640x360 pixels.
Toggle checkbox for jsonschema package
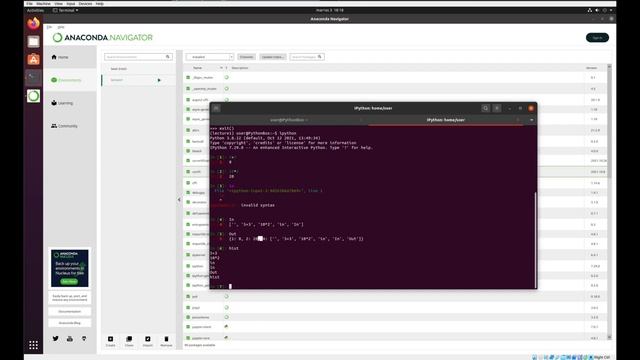(x=188, y=317)
